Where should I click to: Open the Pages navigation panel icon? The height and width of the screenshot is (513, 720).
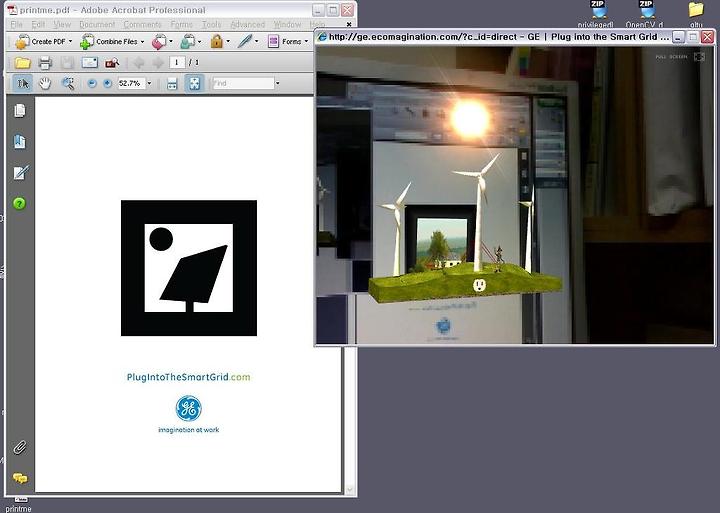[20, 111]
